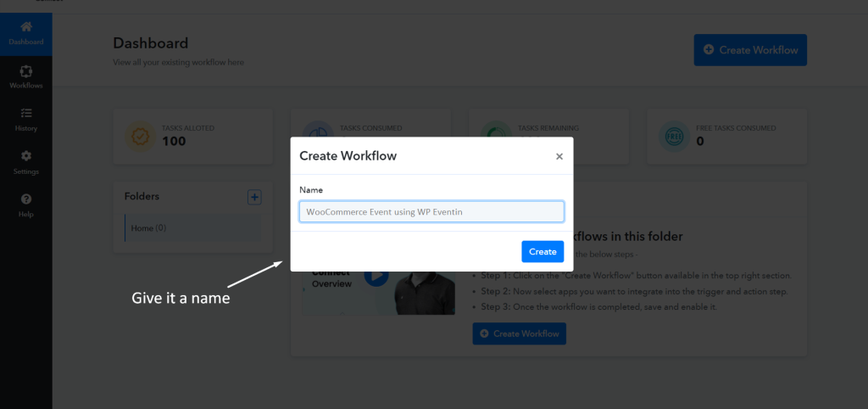Screen dimensions: 868x409
Task: Click the Connect Overview video thumbnail
Action: pyautogui.click(x=379, y=293)
